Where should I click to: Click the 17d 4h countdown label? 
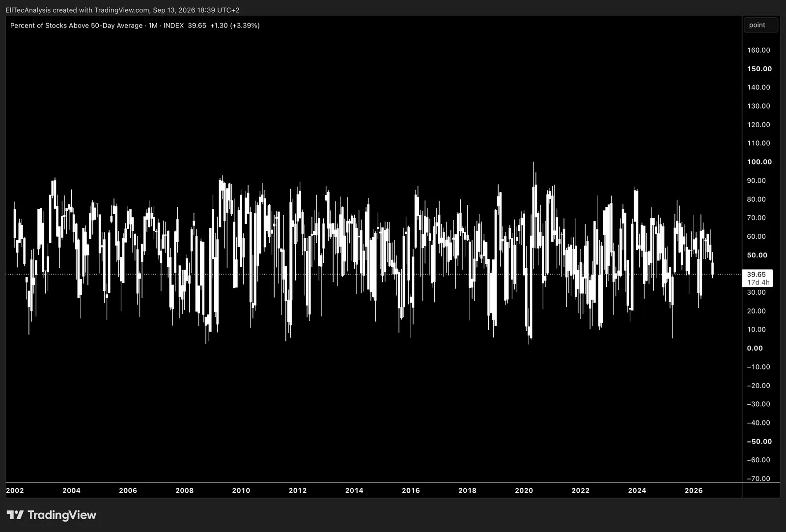coord(758,282)
